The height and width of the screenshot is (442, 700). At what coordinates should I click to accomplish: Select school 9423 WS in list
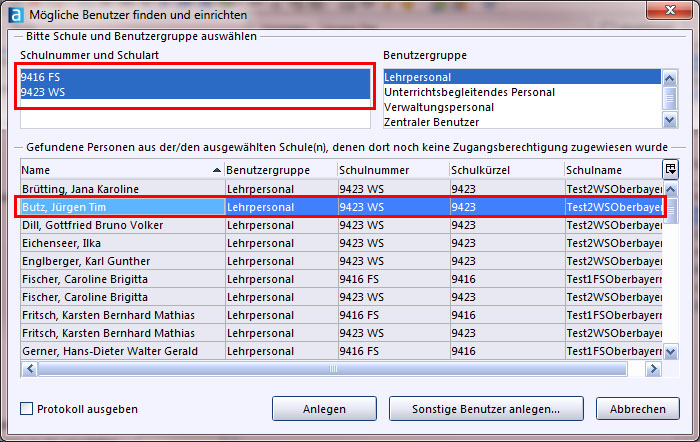coord(195,92)
